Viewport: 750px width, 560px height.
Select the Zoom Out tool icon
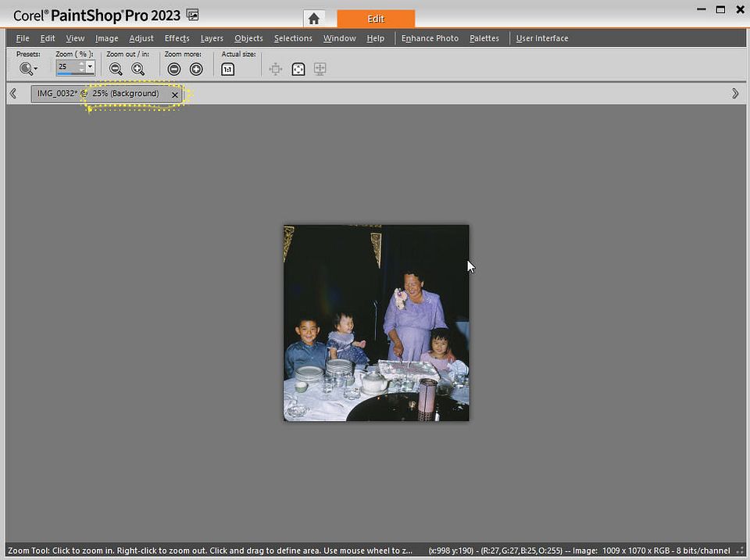point(116,69)
